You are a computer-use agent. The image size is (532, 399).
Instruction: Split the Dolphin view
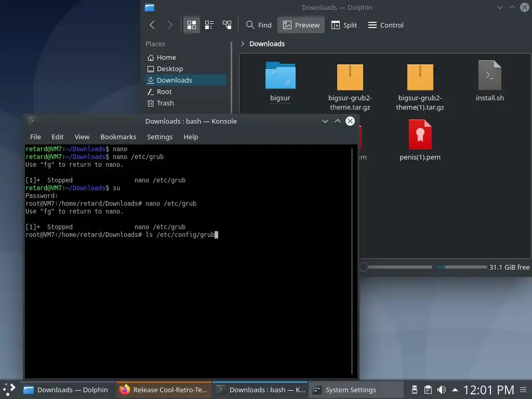pos(344,25)
